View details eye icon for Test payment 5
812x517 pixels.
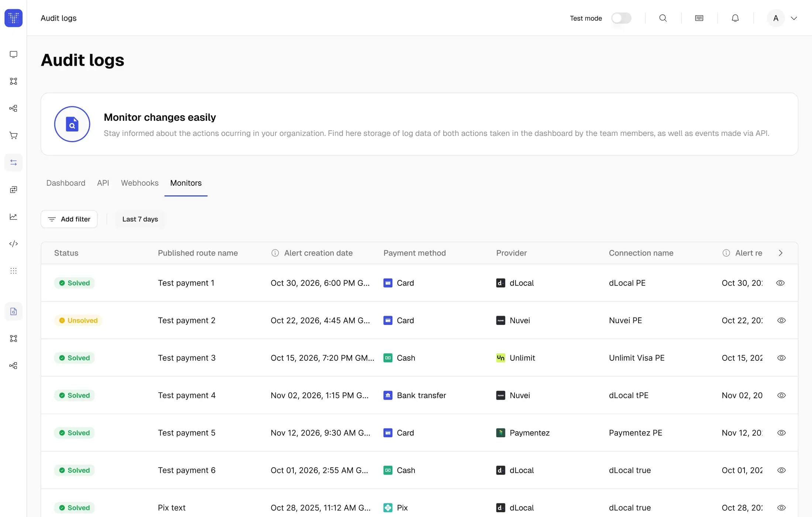click(x=781, y=433)
